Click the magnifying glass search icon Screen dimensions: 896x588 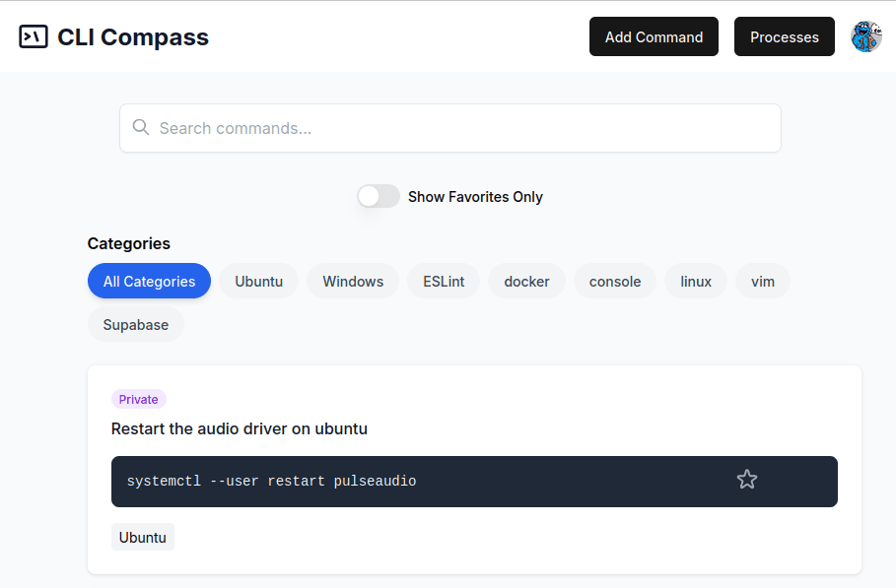point(141,127)
